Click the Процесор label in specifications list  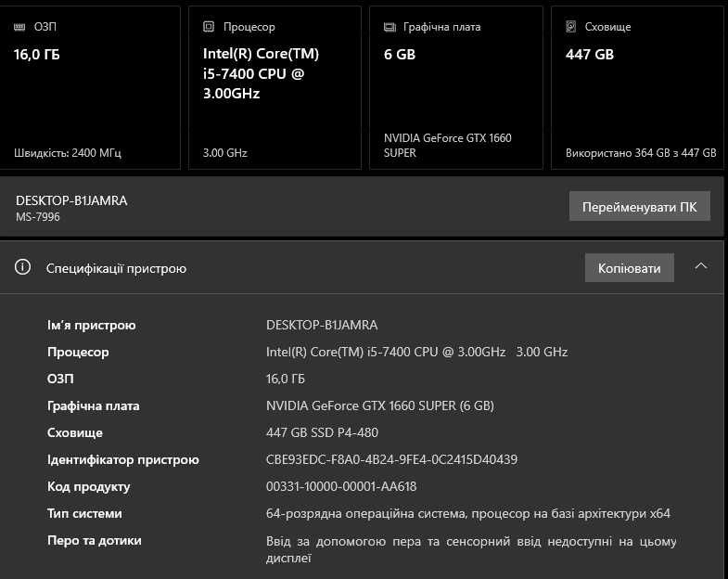tap(78, 352)
